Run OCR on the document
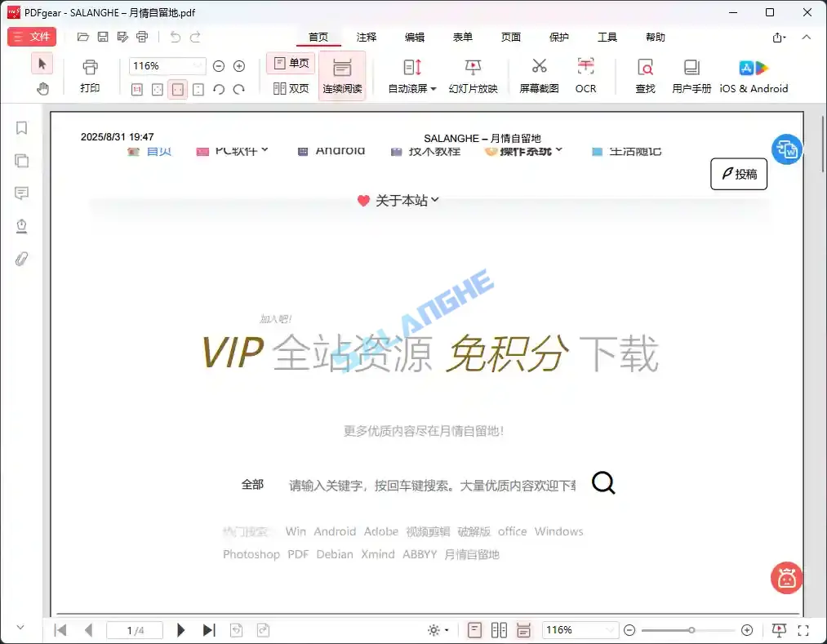 [585, 75]
